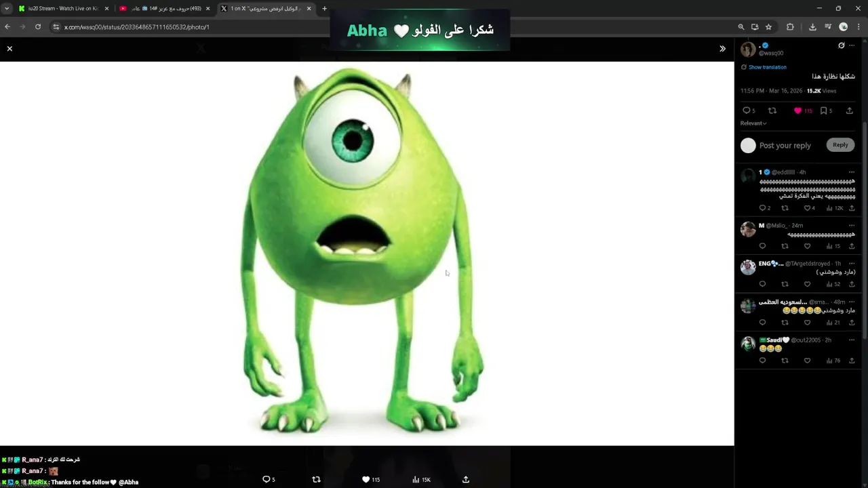Click the Reply button
The image size is (868, 488).
(840, 144)
